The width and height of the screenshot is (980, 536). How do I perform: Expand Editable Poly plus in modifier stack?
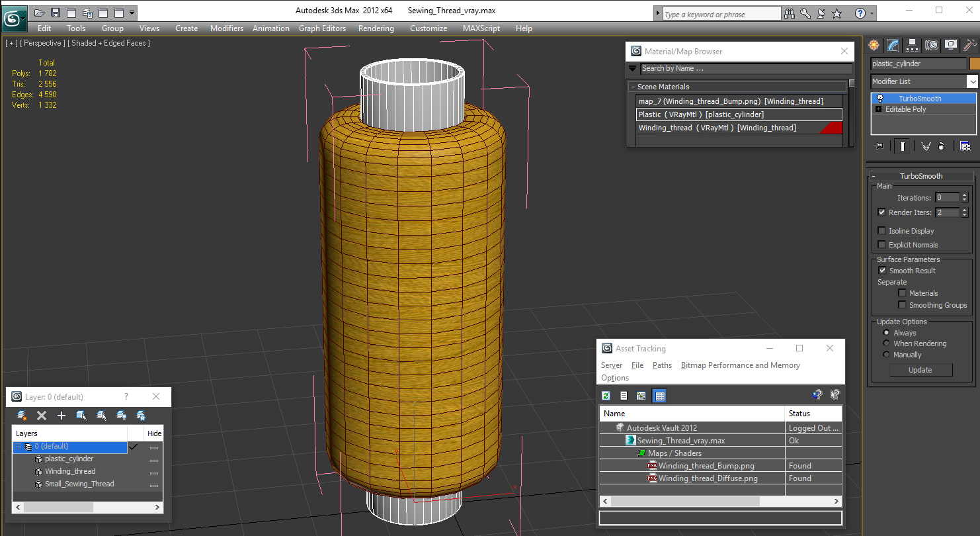point(879,109)
